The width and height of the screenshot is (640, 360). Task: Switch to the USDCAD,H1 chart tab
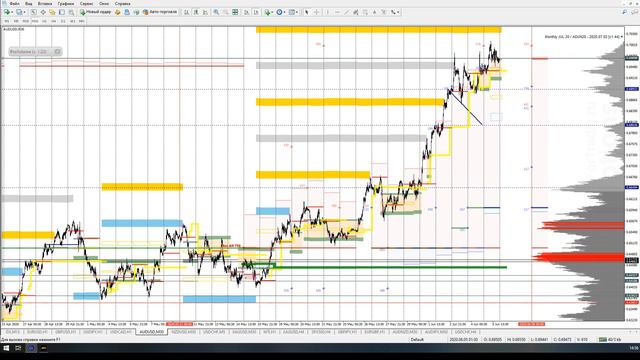pos(121,332)
